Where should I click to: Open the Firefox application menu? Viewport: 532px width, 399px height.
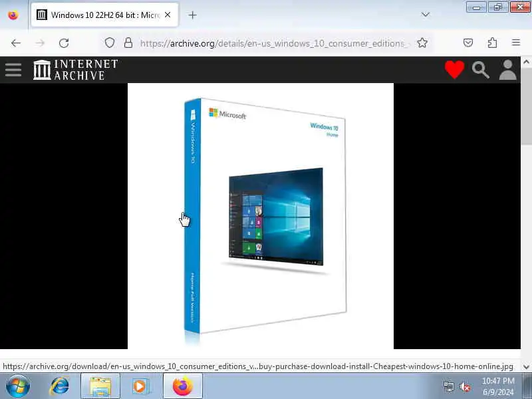point(516,43)
